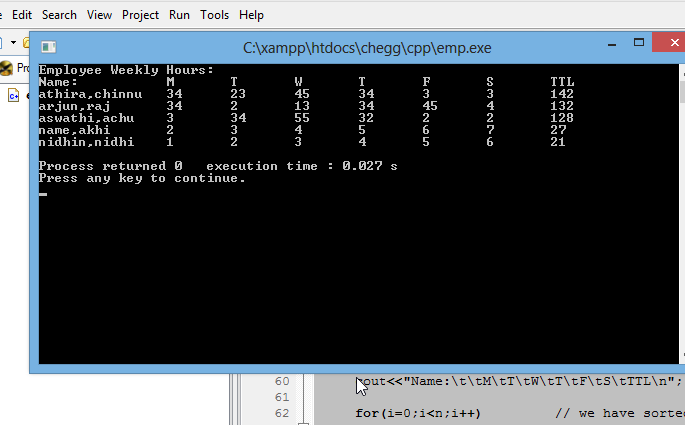Click line number 61 in the editor margin
The width and height of the screenshot is (685, 425).
click(282, 397)
